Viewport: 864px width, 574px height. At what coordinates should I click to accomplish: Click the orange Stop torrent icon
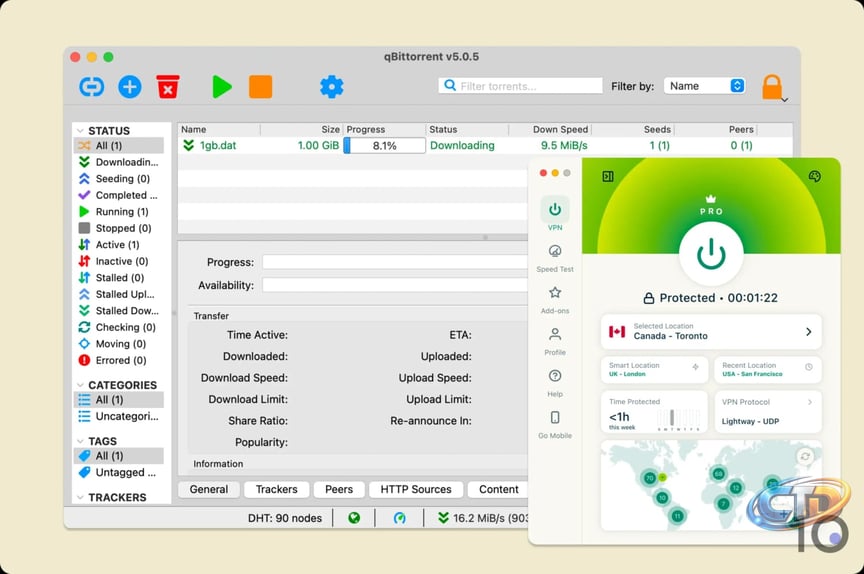tap(261, 86)
